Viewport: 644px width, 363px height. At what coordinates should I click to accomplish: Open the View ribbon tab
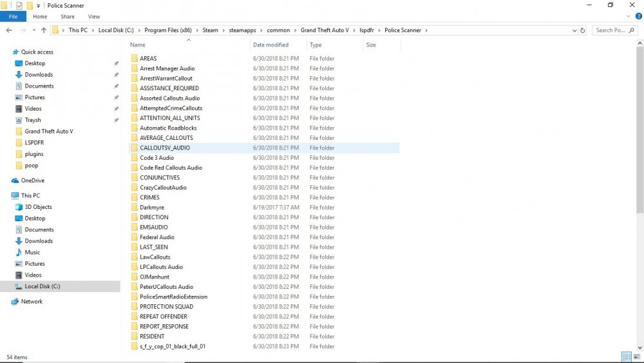point(93,17)
